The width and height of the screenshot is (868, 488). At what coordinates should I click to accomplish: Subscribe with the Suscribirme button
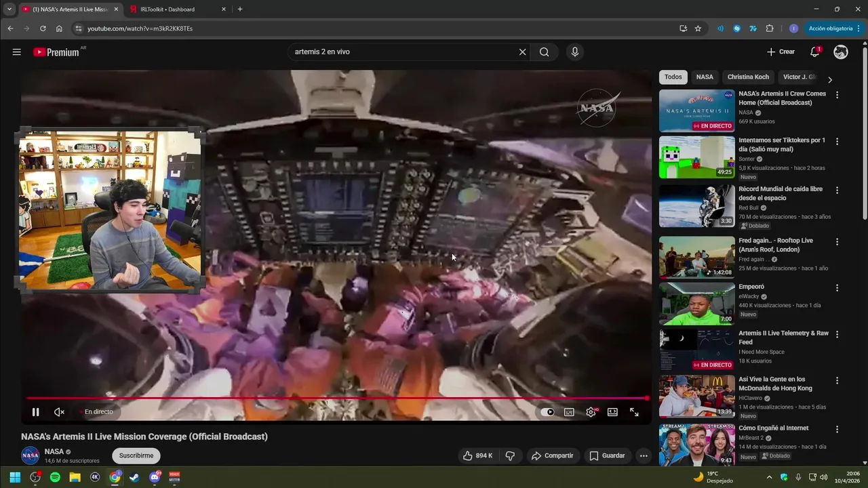(x=136, y=455)
